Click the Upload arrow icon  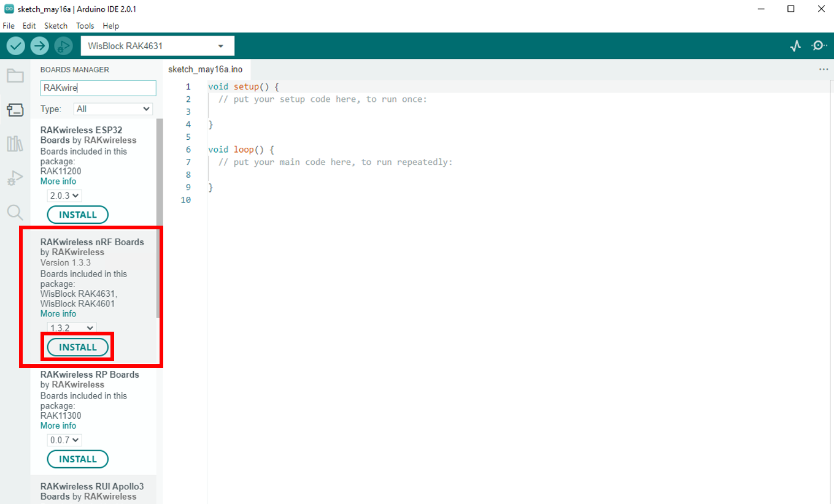tap(39, 46)
